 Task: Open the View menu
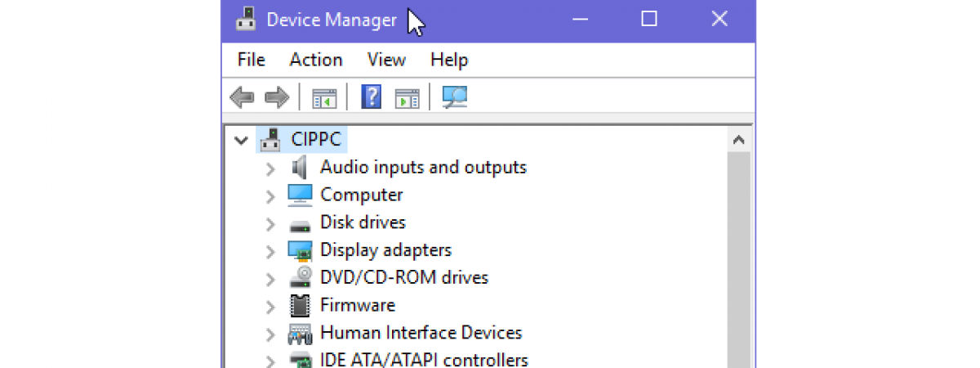pyautogui.click(x=386, y=60)
